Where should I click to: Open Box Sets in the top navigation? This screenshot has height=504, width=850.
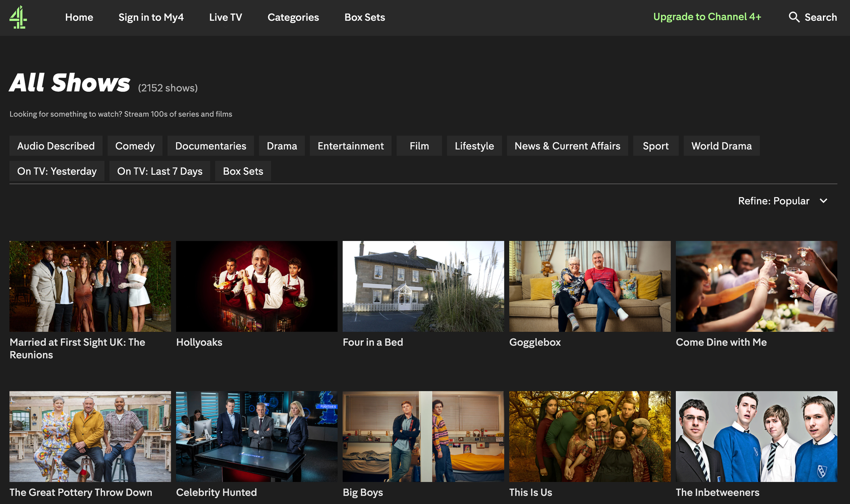365,17
